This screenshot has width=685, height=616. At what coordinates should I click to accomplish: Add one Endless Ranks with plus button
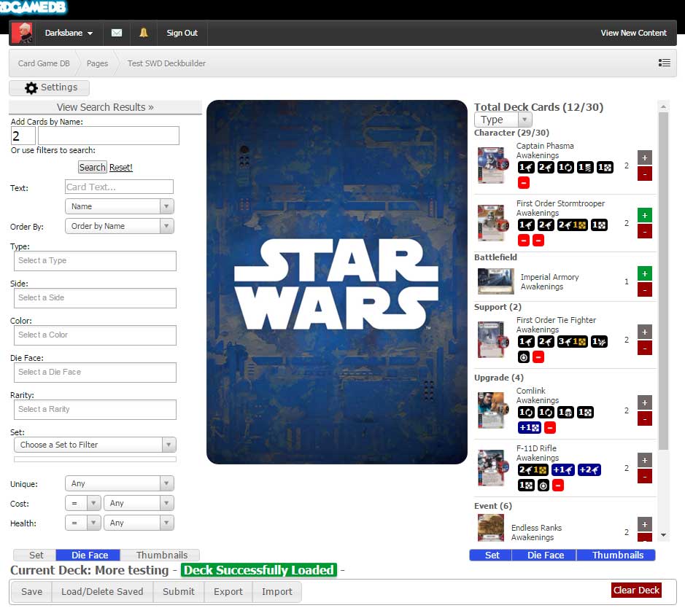pos(644,524)
